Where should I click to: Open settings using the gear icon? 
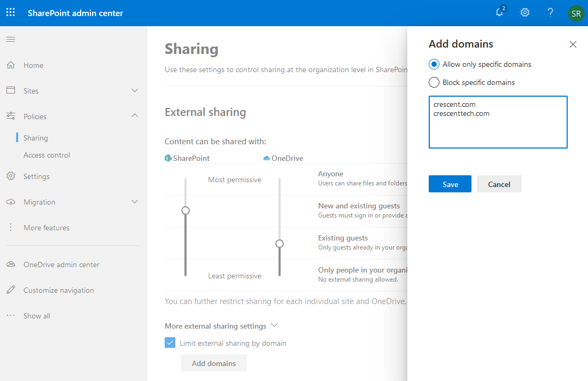coord(524,12)
